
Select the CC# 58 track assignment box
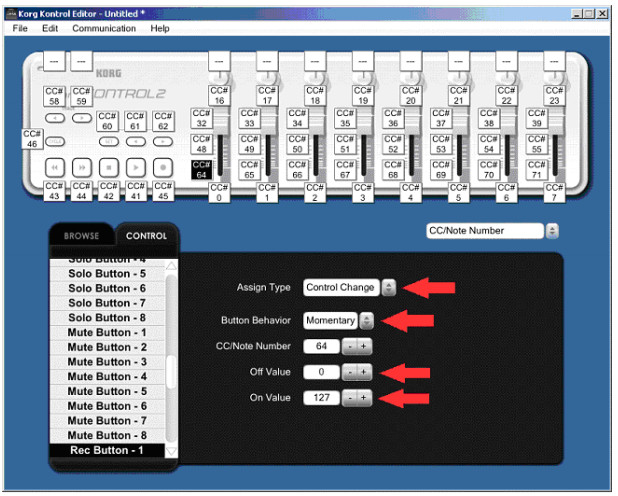(54, 96)
